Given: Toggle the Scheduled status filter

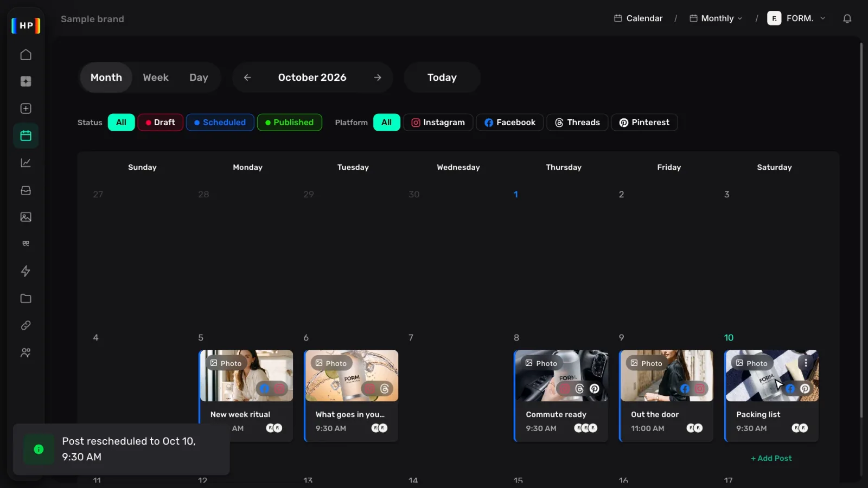Looking at the screenshot, I should [x=220, y=123].
